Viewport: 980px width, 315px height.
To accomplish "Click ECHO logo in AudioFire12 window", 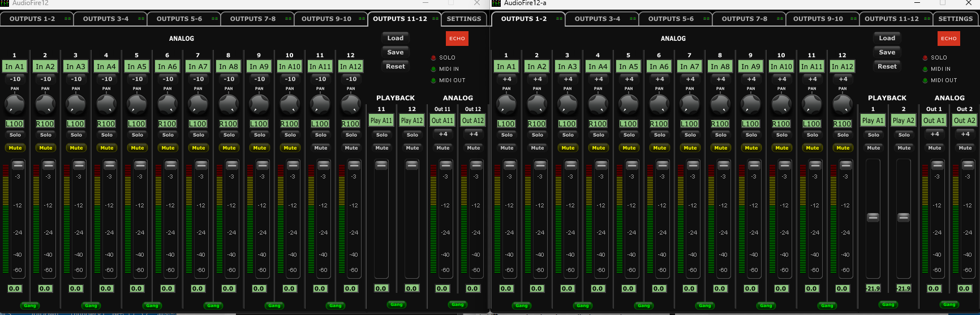I will [x=457, y=39].
